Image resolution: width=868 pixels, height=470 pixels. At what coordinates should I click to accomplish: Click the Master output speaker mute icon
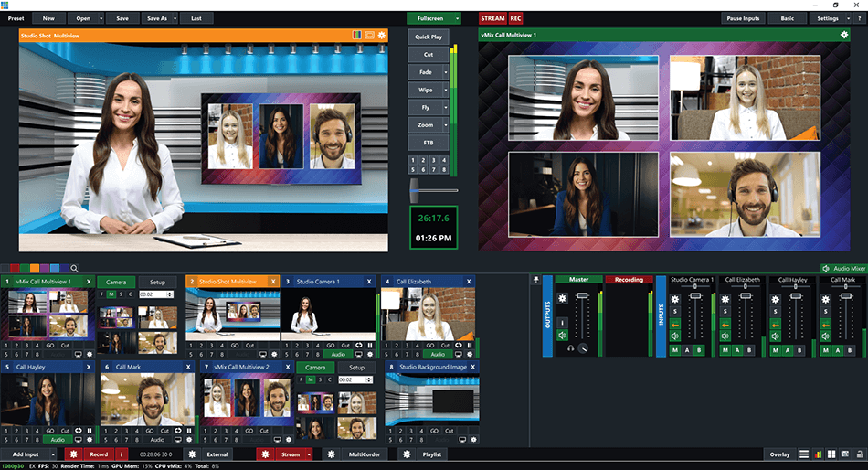coord(563,335)
